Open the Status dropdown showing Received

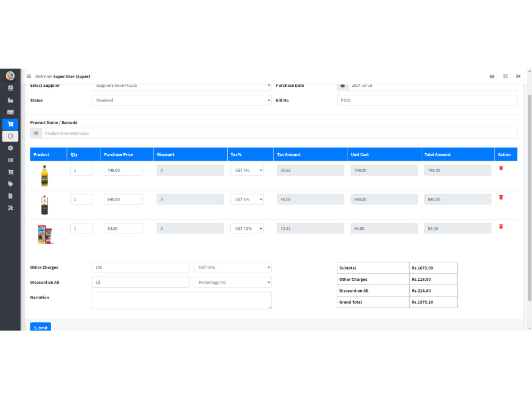181,100
